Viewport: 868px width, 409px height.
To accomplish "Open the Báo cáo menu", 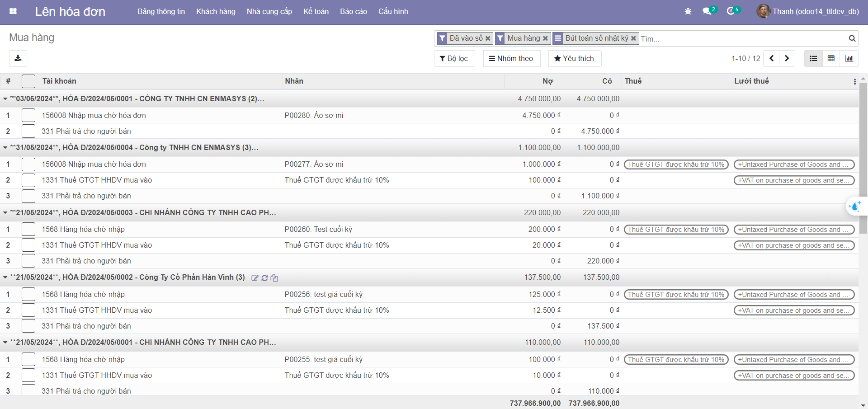I will point(354,11).
